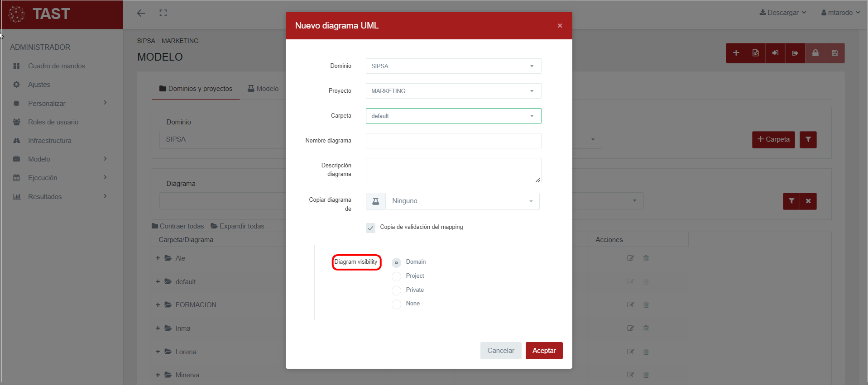Select the Private visibility radio option
The image size is (868, 385).
pos(396,290)
